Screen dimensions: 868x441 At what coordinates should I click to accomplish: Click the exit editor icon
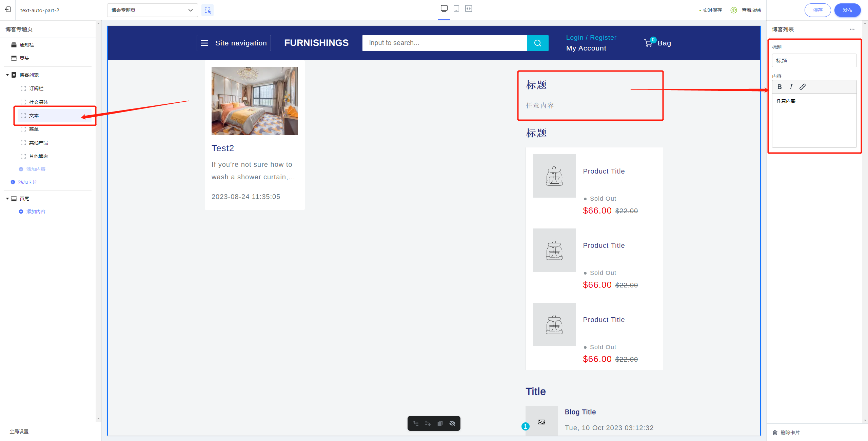click(x=8, y=10)
